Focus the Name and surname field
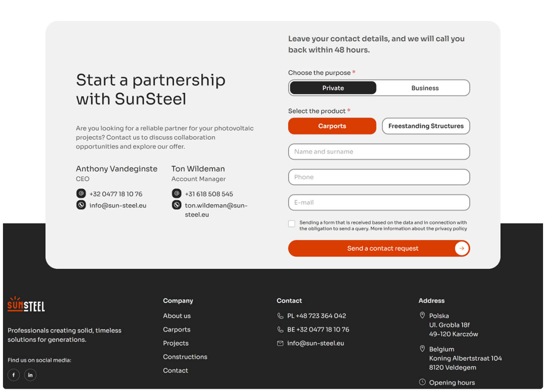 pos(379,152)
